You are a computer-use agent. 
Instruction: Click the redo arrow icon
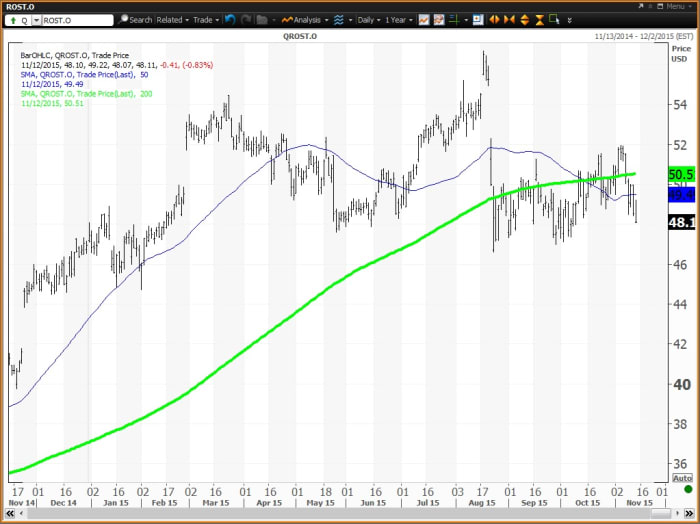tap(245, 20)
